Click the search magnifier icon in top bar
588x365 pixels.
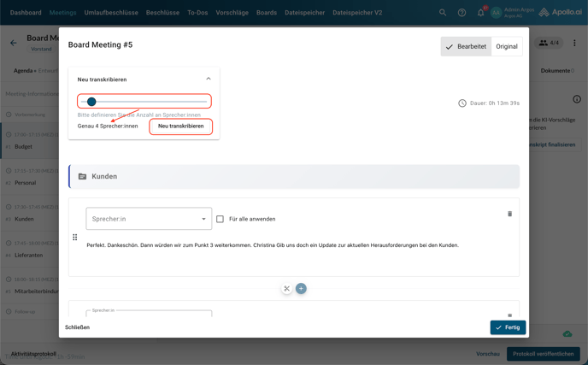tap(443, 13)
